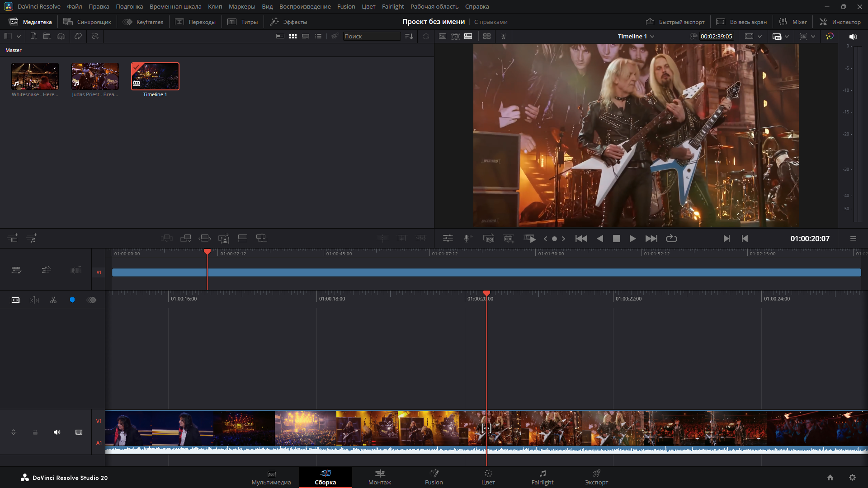Go to the Экспорт page
868x488 pixels.
pyautogui.click(x=597, y=478)
